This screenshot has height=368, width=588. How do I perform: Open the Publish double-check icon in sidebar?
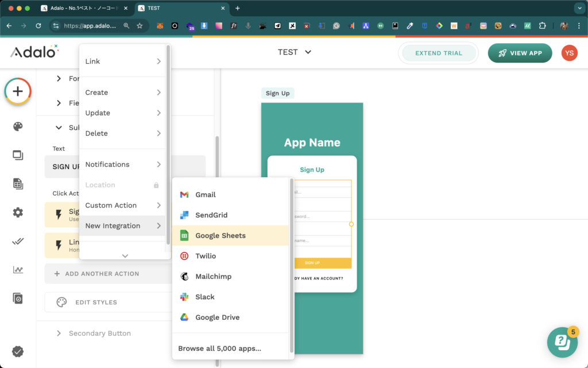click(x=18, y=241)
